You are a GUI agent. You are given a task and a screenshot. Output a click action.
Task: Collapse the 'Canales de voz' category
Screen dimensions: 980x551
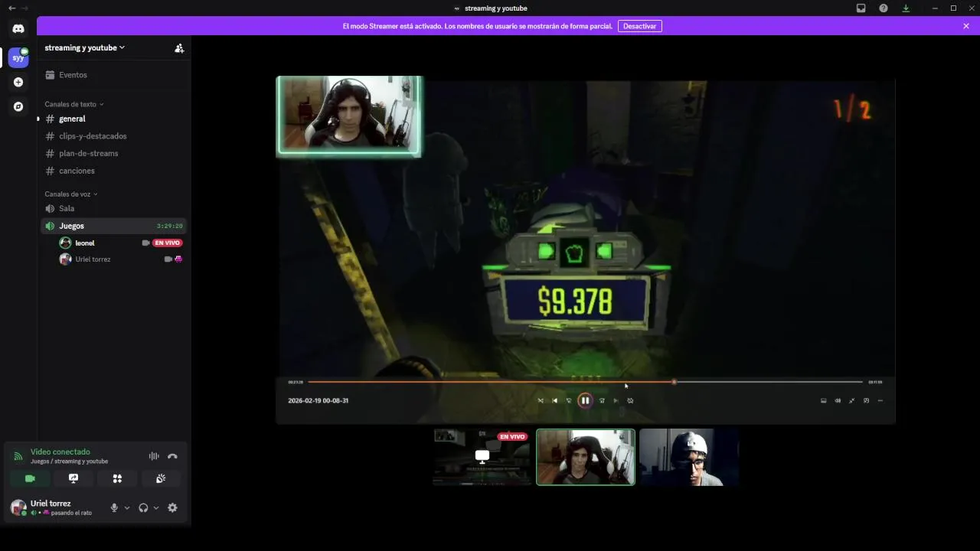coord(71,194)
